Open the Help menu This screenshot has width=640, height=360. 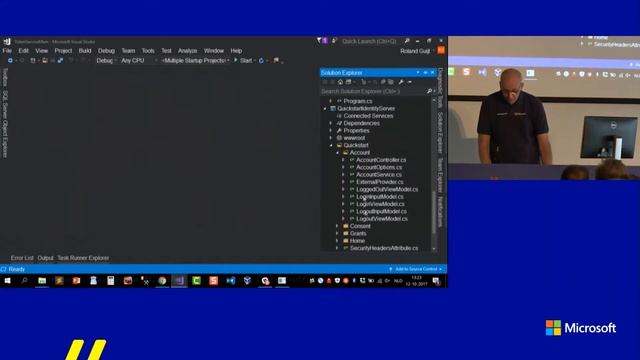236,51
